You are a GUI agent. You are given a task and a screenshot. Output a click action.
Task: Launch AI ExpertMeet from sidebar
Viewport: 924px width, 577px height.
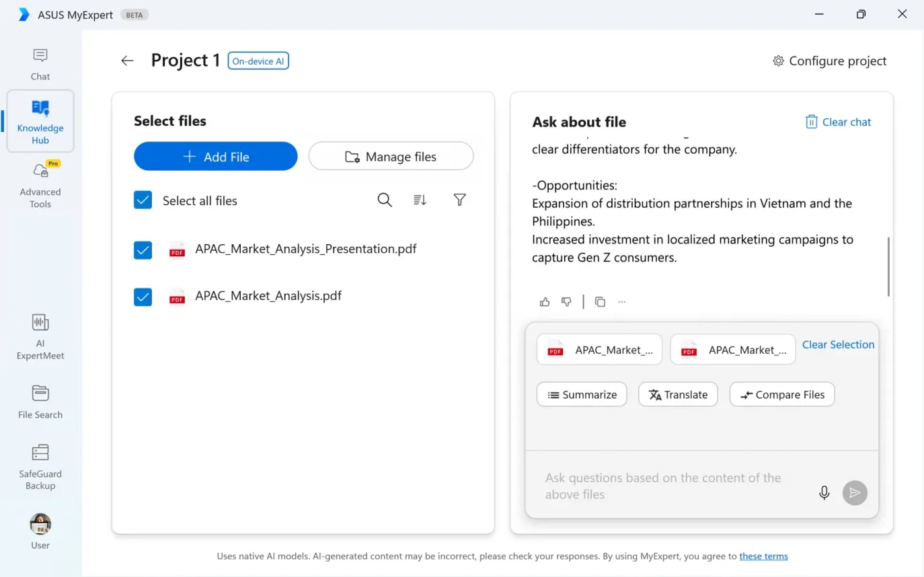pyautogui.click(x=40, y=336)
